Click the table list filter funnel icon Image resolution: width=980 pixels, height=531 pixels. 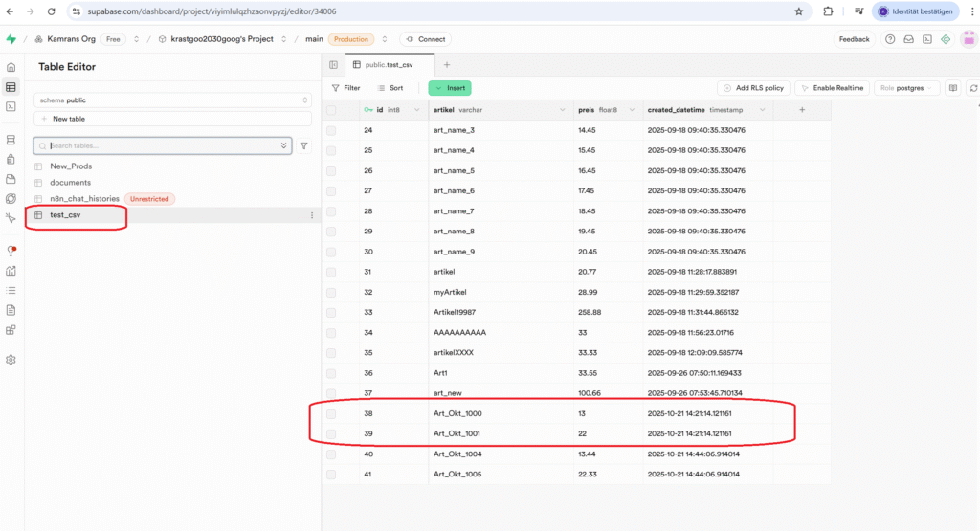coord(303,145)
